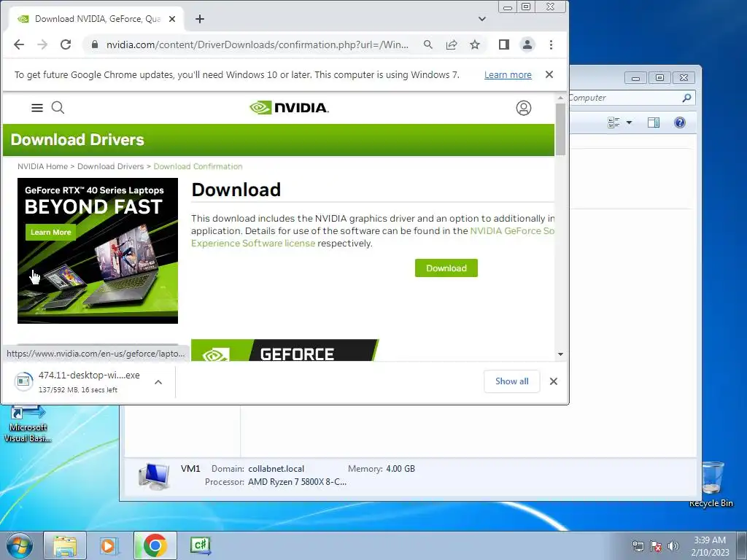Click Show all downloads
Viewport: 747px width, 560px height.
click(511, 381)
